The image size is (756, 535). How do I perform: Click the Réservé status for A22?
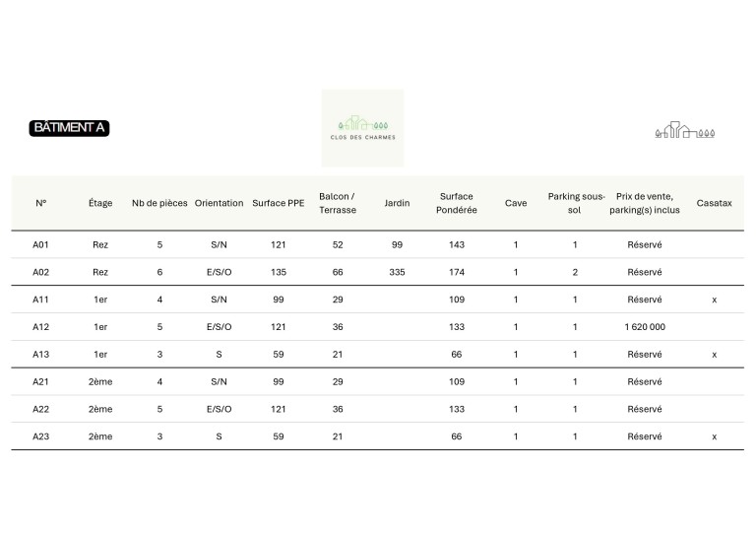645,409
